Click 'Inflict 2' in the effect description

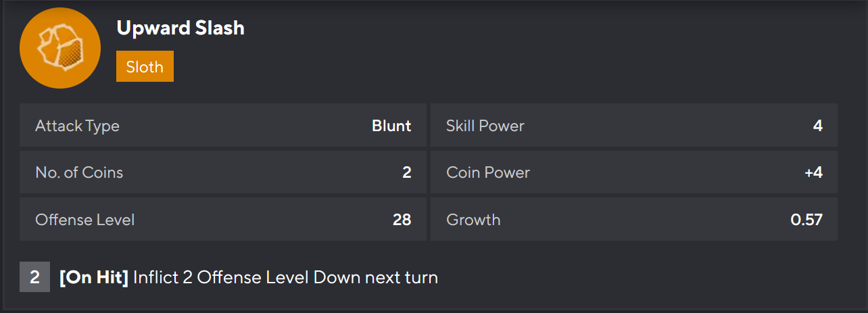coord(163,277)
